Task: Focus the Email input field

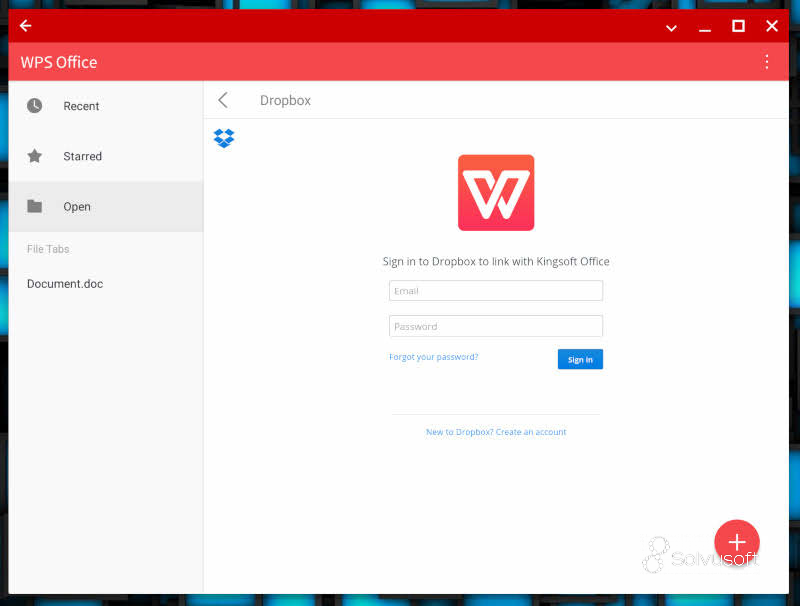Action: pos(496,291)
